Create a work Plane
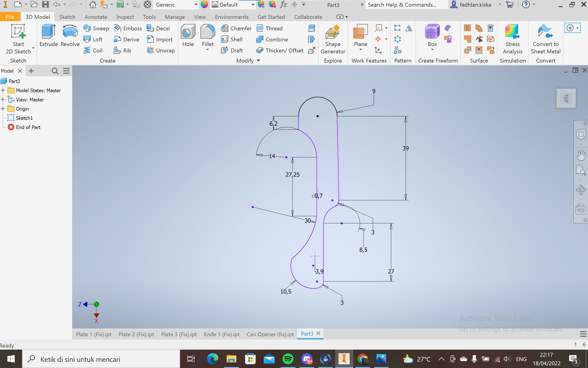 (360, 35)
